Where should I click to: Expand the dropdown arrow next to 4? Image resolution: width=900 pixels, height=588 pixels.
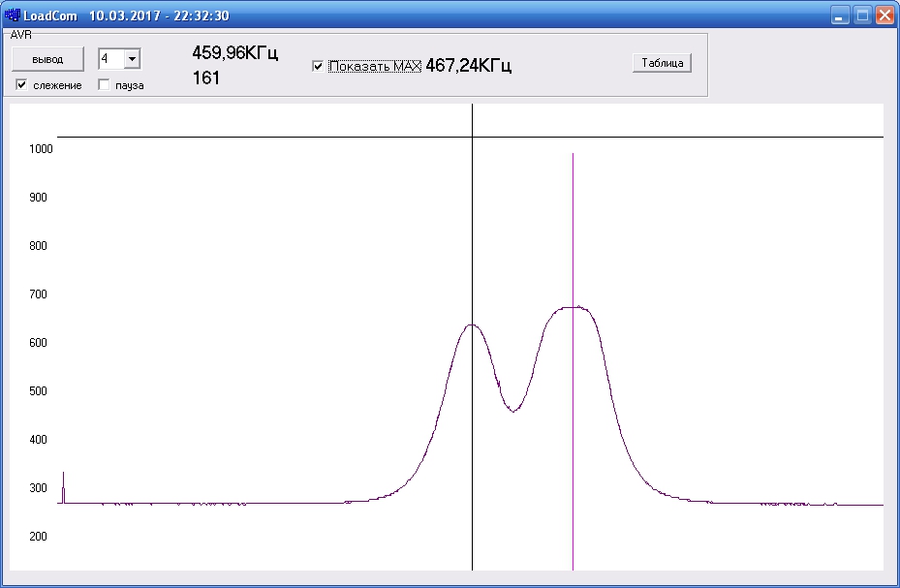132,59
